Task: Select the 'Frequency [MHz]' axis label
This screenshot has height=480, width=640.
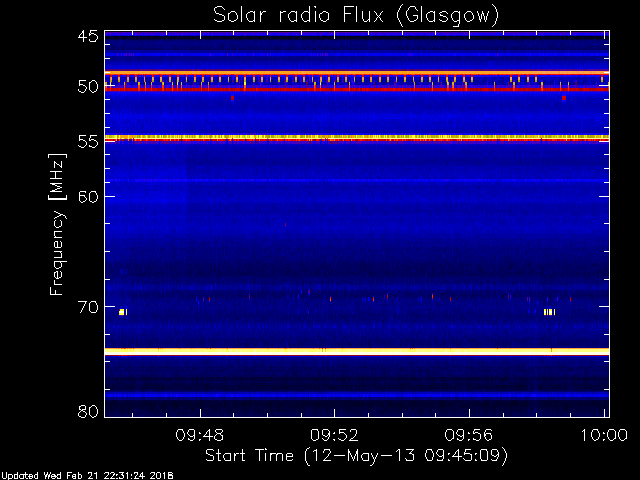Action: [x=57, y=224]
